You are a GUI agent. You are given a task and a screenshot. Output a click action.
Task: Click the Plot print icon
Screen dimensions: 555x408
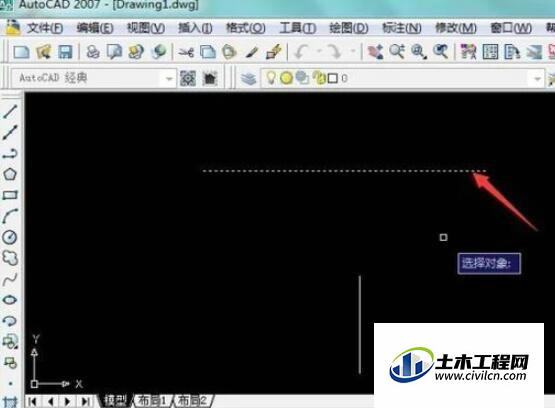[93, 52]
